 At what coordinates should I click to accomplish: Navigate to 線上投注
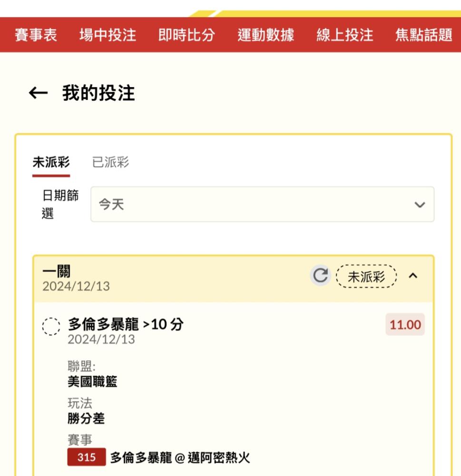coord(345,35)
